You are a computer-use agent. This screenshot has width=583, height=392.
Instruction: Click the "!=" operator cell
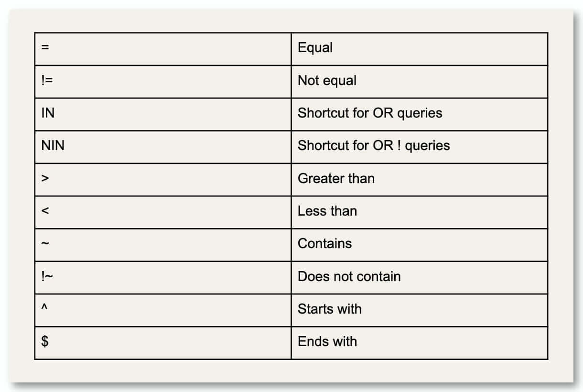(47, 80)
